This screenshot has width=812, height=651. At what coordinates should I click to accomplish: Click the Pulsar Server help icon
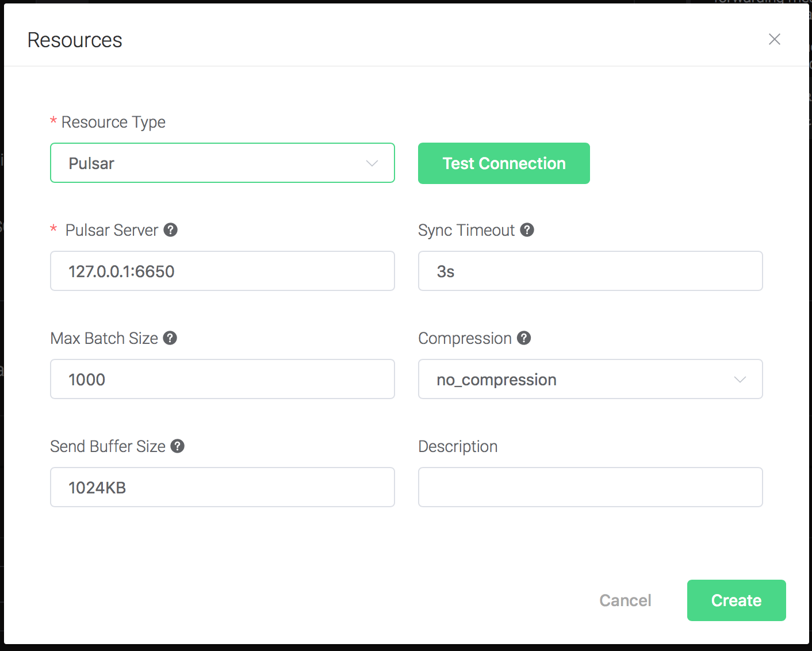click(x=171, y=230)
